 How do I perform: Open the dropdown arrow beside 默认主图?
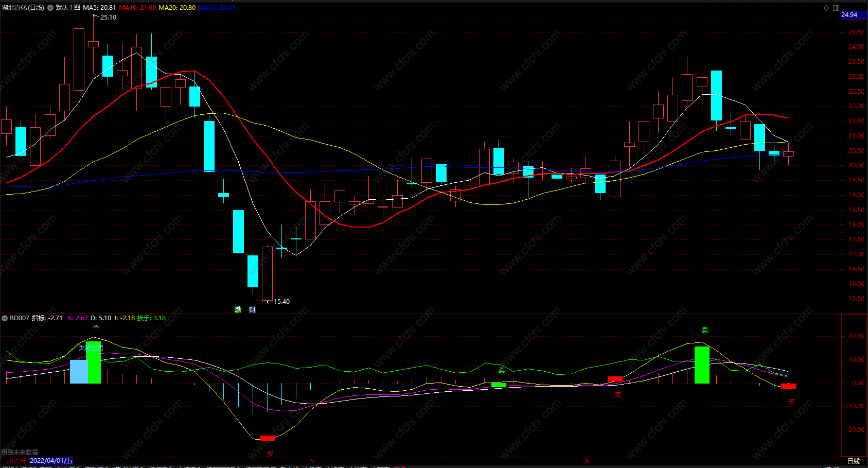click(50, 8)
